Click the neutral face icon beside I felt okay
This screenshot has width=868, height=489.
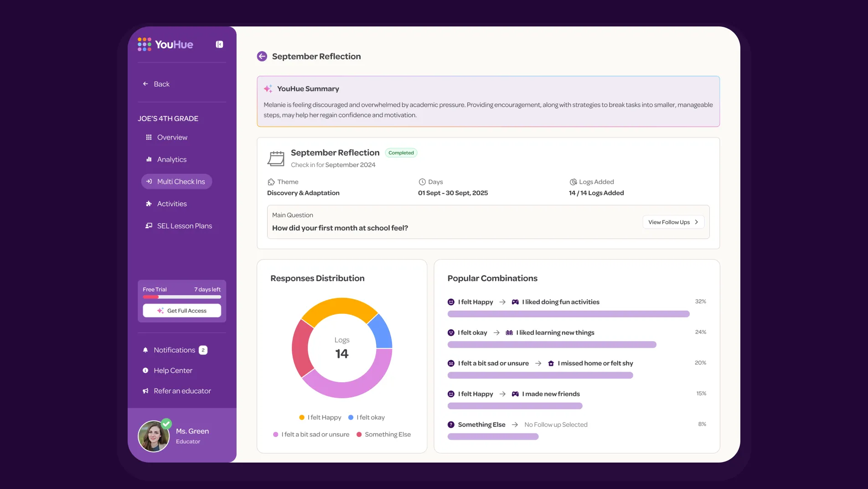click(x=451, y=333)
